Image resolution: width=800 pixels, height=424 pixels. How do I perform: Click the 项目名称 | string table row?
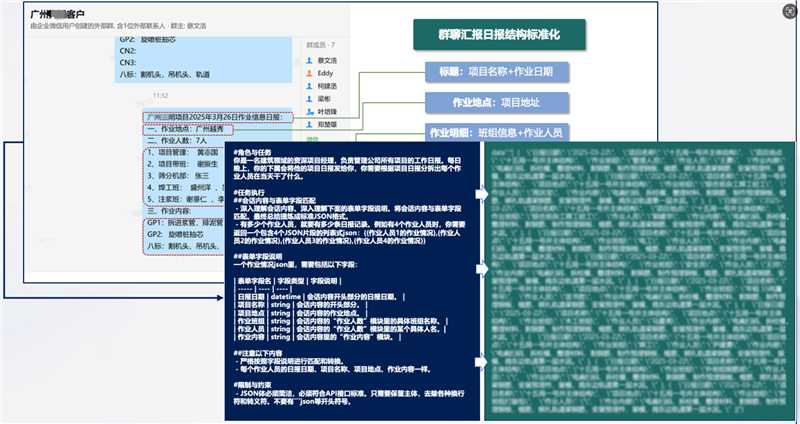click(x=302, y=305)
